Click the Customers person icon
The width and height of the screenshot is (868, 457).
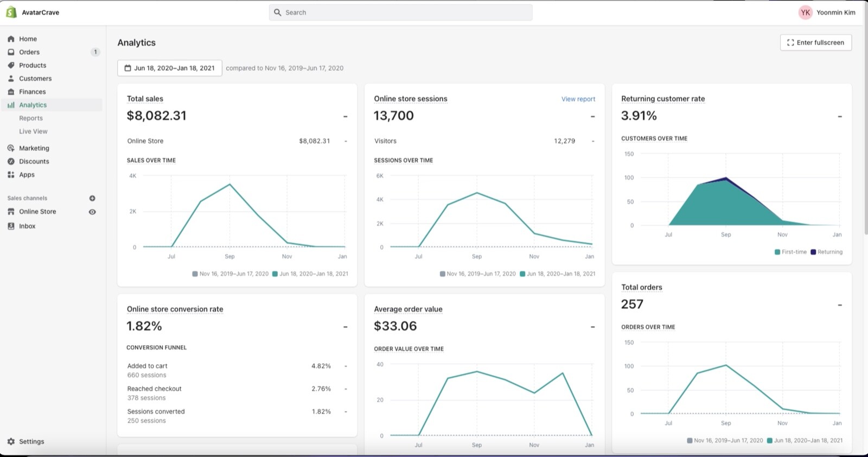coord(11,79)
